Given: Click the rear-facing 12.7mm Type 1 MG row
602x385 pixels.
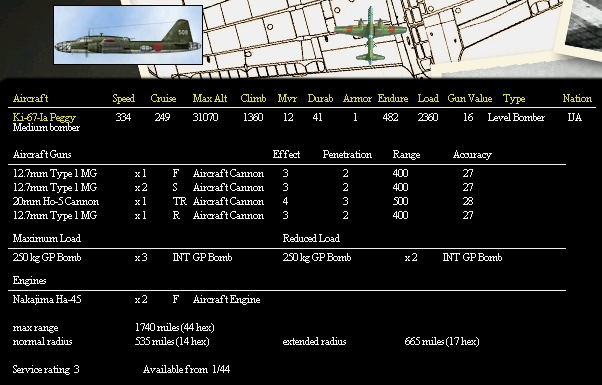Looking at the screenshot, I should pos(244,215).
